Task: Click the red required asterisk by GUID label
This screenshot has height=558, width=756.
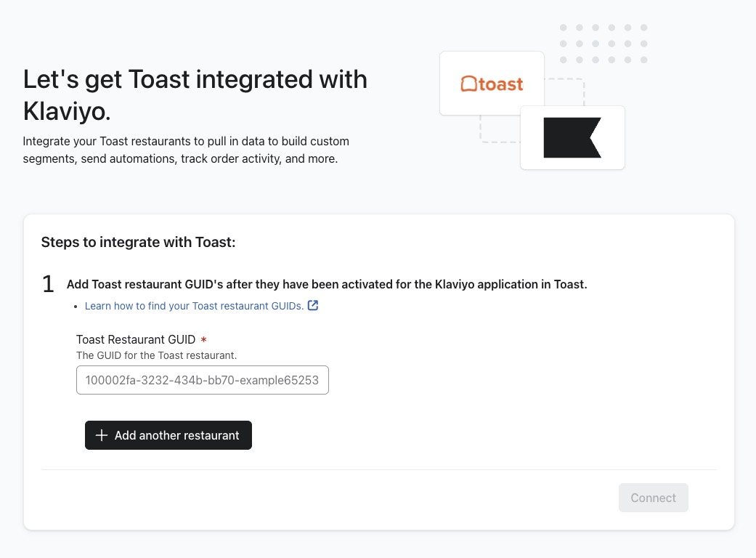Action: pos(204,340)
